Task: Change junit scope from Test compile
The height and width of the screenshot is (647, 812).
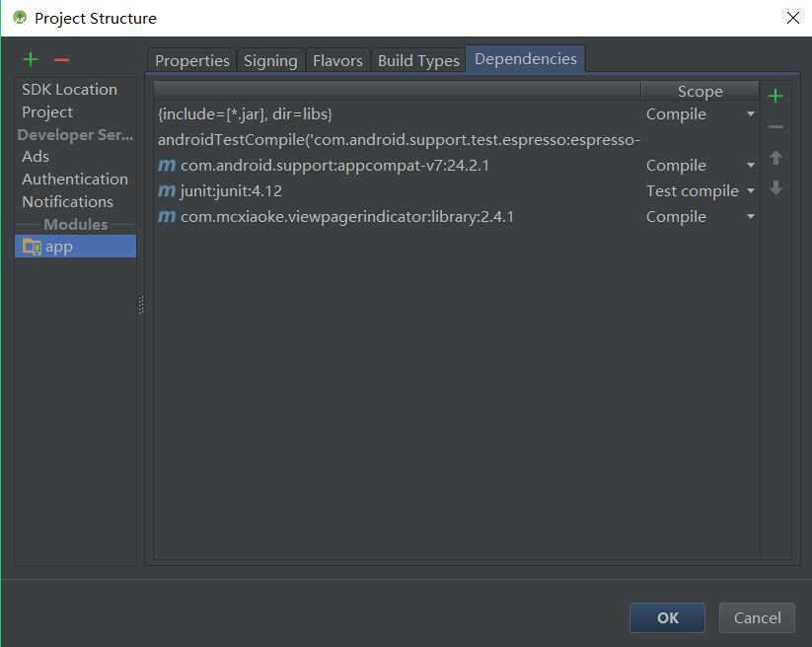Action: click(750, 191)
